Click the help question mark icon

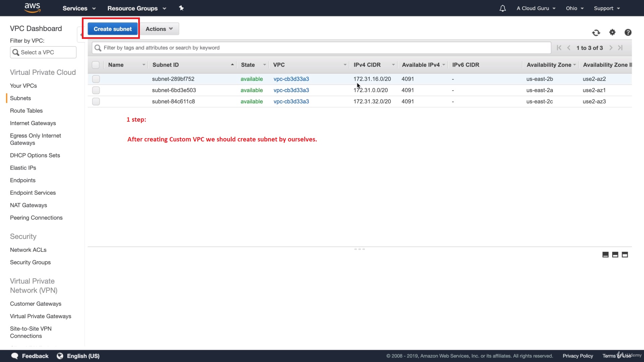pyautogui.click(x=628, y=32)
